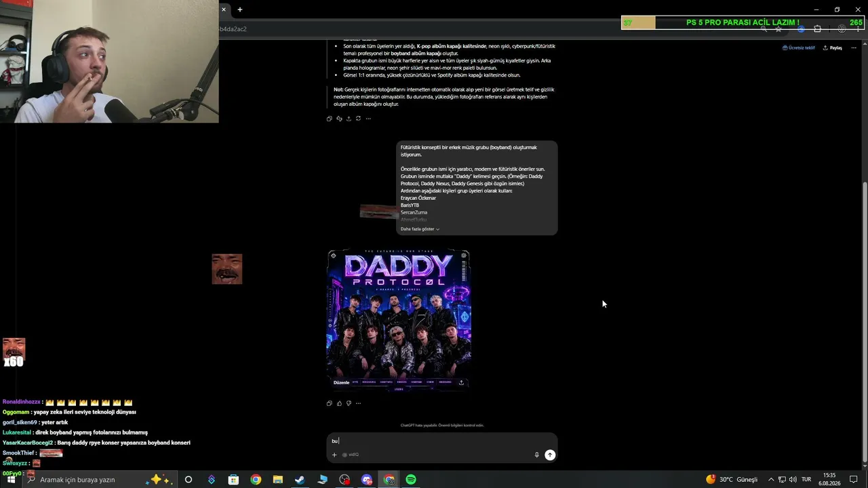Open Discord from the taskbar

click(x=367, y=479)
